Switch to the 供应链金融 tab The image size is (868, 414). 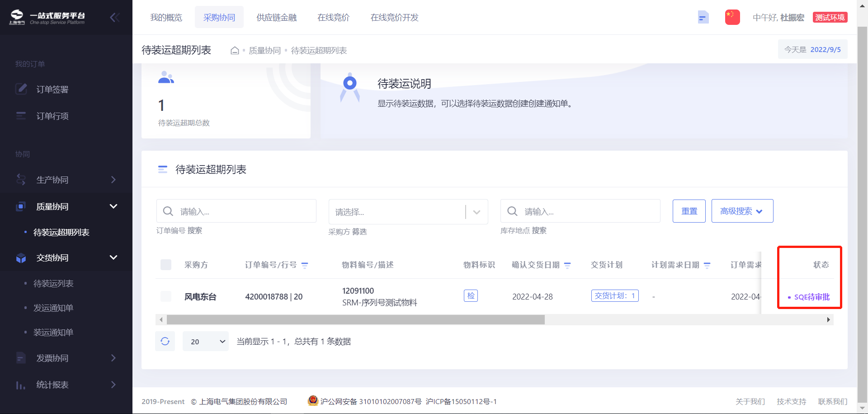[276, 18]
